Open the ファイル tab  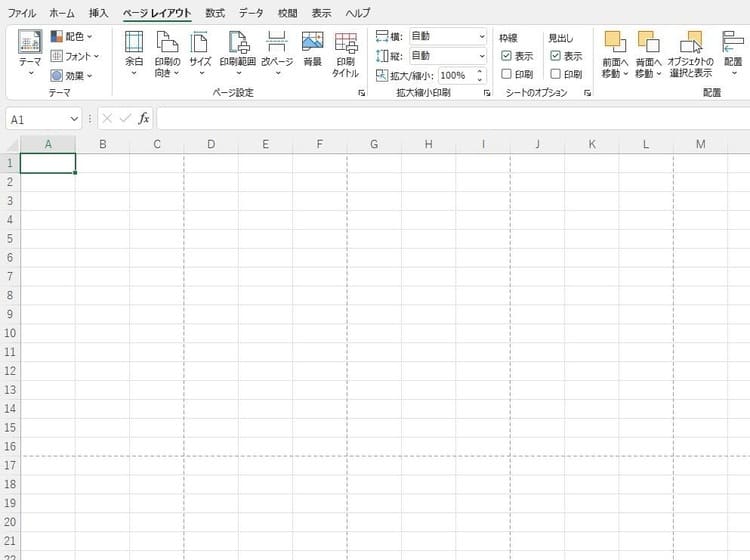[22, 13]
